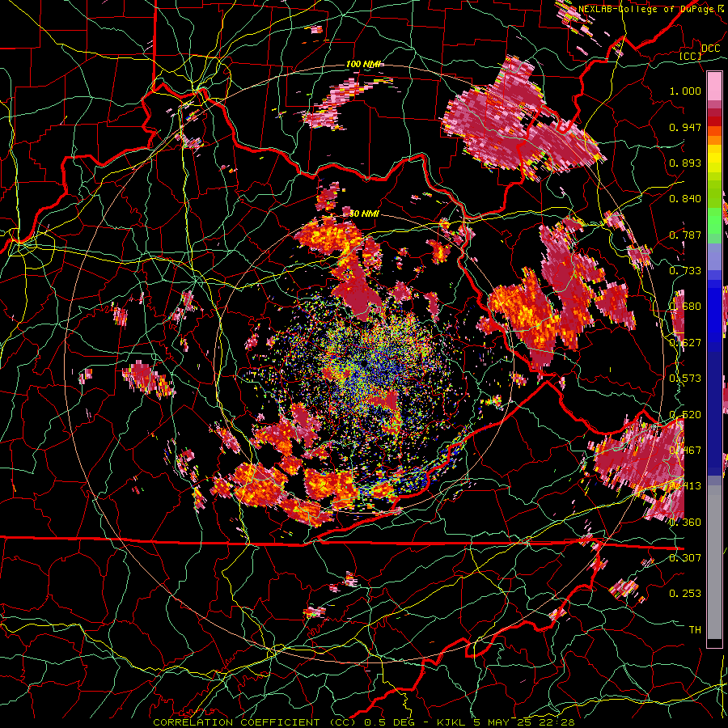Select the 0.680 legend value
The height and width of the screenshot is (728, 728).
[685, 307]
